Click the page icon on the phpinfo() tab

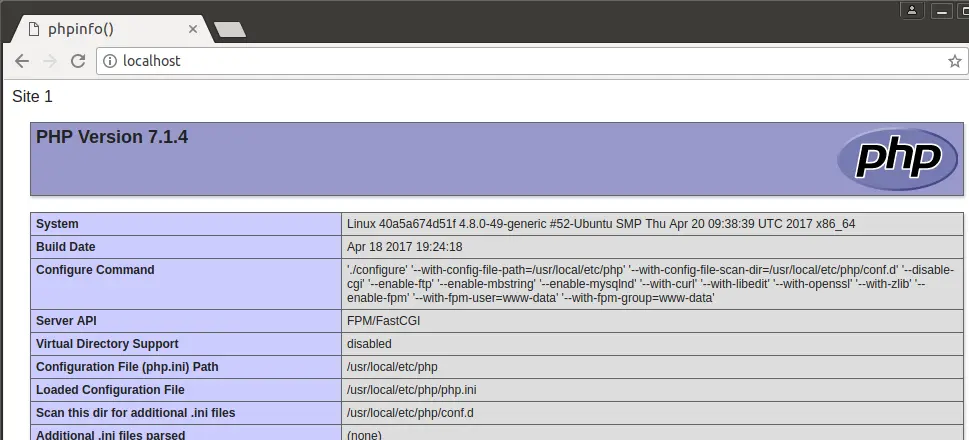[x=35, y=29]
